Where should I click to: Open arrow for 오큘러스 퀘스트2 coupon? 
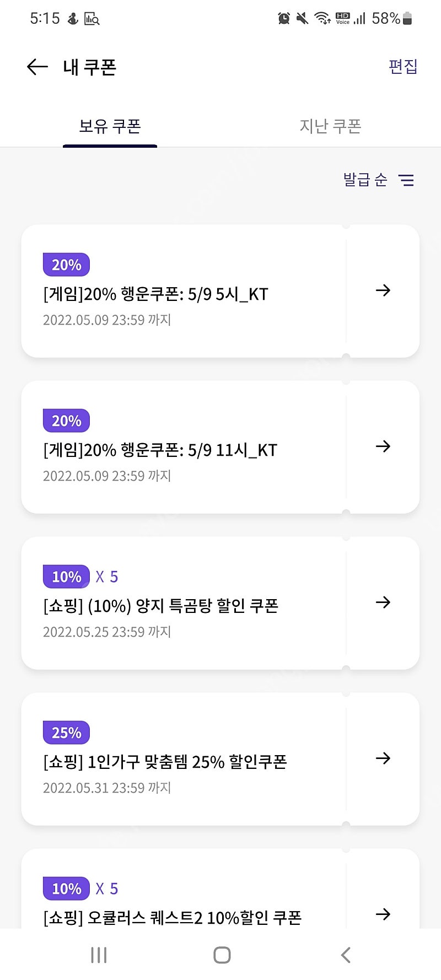[383, 914]
